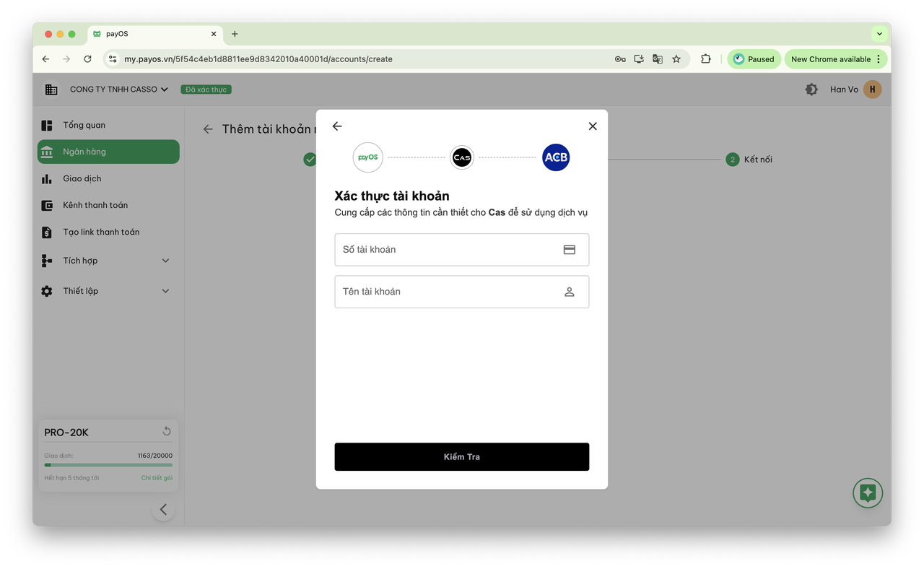Collapse the sidebar with the chevron button

pos(163,510)
